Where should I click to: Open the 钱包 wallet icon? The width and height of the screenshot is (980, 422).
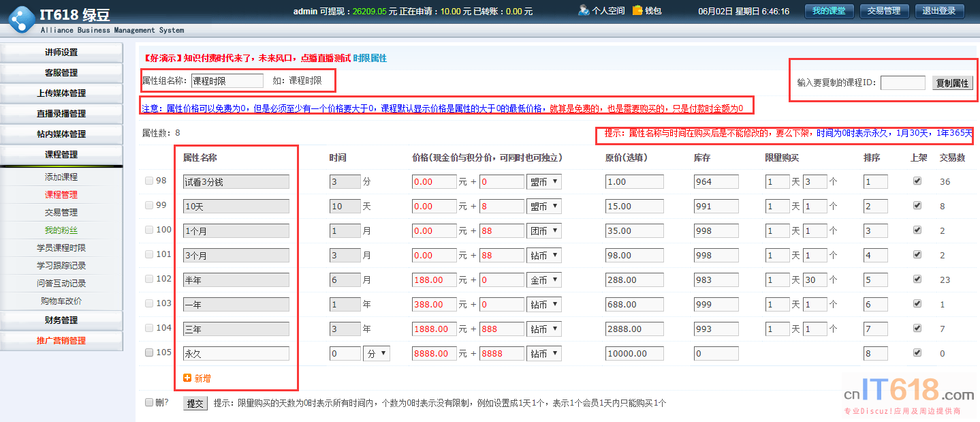pos(637,10)
